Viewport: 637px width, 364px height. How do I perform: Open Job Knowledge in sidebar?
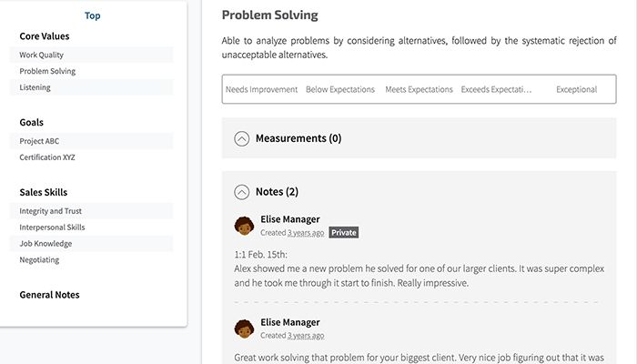(45, 244)
